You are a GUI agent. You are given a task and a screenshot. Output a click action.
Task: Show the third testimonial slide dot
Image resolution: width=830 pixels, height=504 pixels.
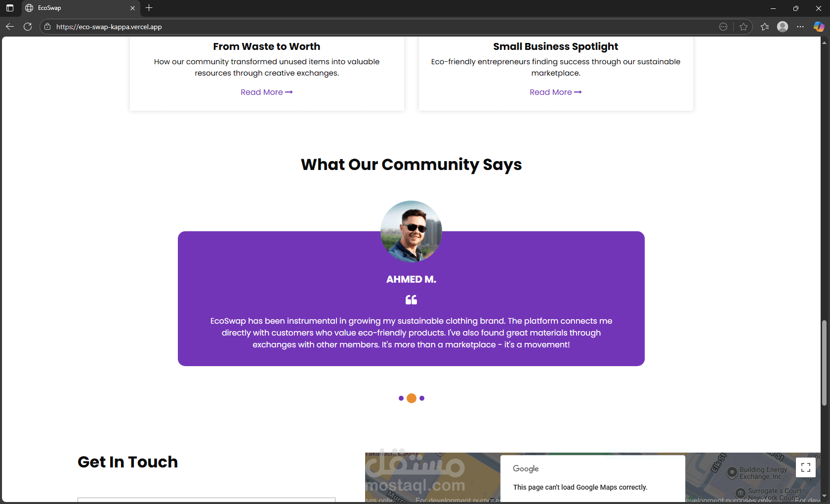point(422,398)
